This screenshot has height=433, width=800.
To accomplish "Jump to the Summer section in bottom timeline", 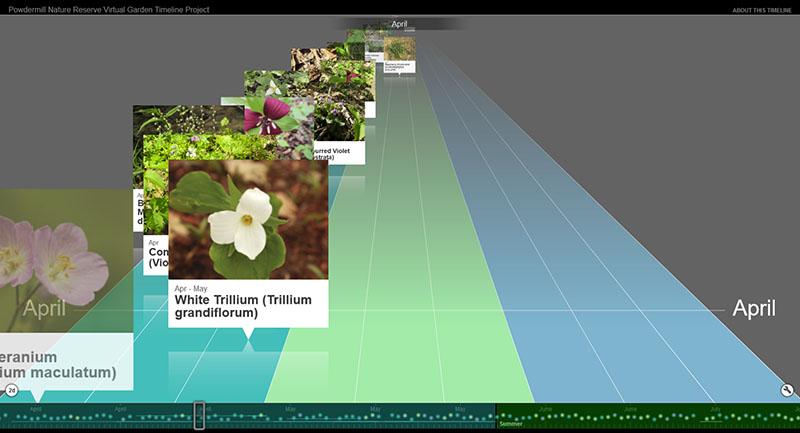I will 511,424.
